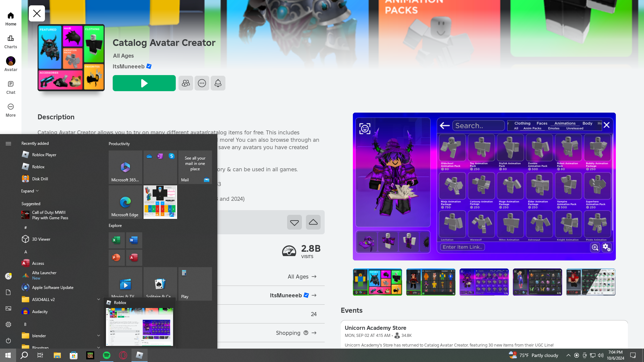
Task: Open Chat in the sidebar
Action: pyautogui.click(x=11, y=87)
